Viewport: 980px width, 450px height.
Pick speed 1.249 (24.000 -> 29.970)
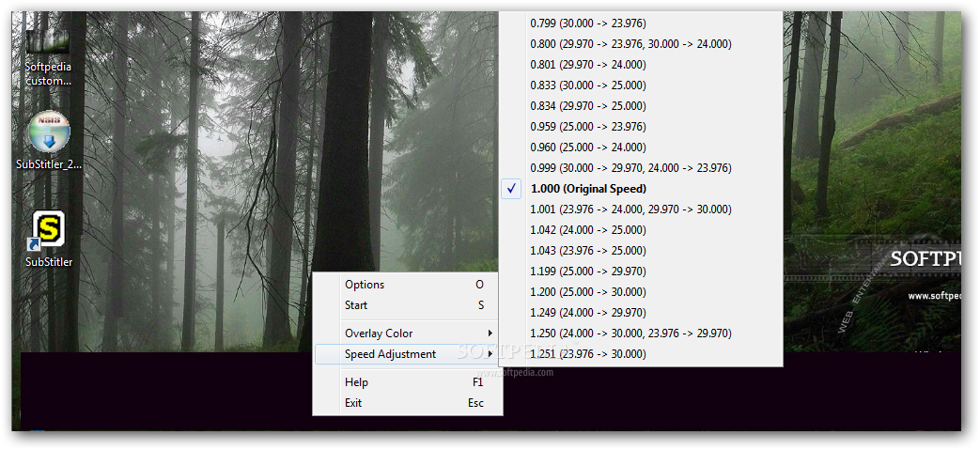(x=641, y=312)
